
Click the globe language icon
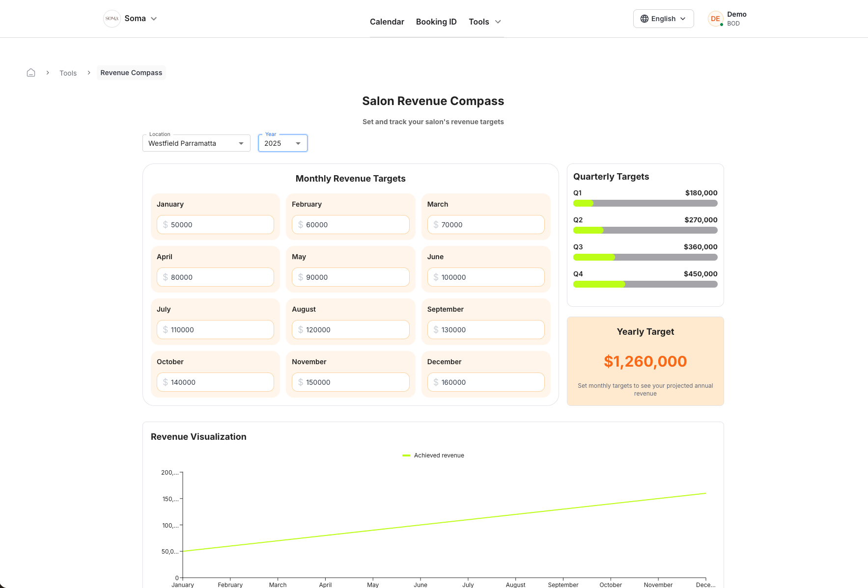click(x=644, y=18)
